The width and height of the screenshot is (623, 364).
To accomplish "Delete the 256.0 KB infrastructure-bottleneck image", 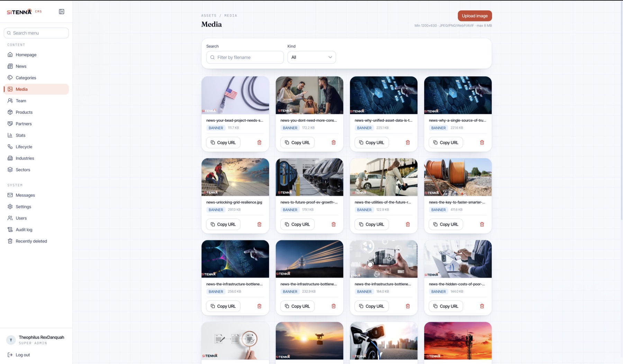I will (259, 306).
